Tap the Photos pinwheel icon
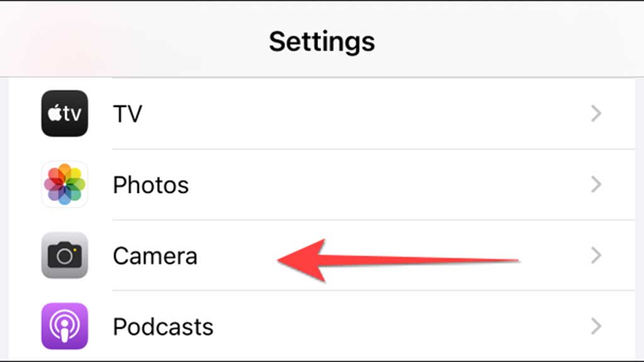Image resolution: width=644 pixels, height=362 pixels. pos(64,184)
